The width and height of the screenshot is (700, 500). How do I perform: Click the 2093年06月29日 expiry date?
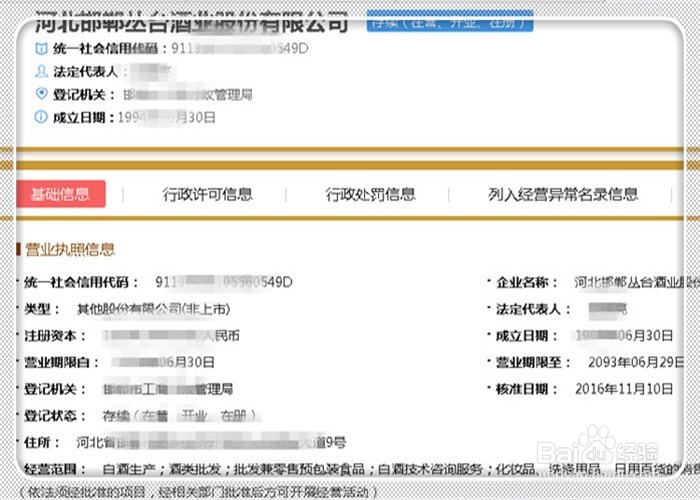click(x=636, y=362)
